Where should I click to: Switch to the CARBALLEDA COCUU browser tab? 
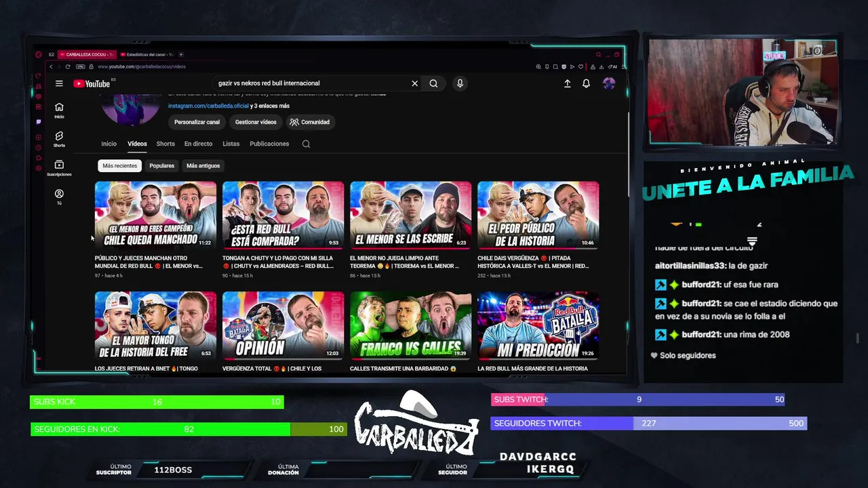(87, 54)
